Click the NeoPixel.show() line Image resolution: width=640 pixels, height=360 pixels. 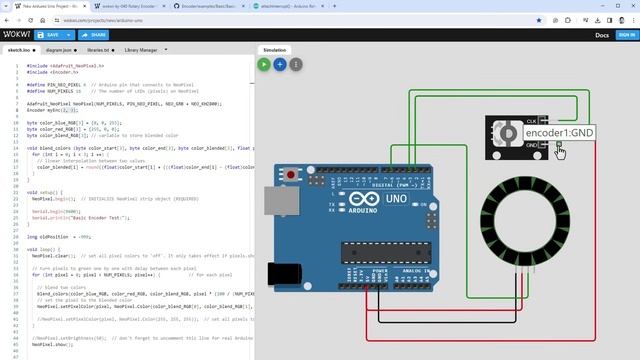pyautogui.click(x=53, y=344)
